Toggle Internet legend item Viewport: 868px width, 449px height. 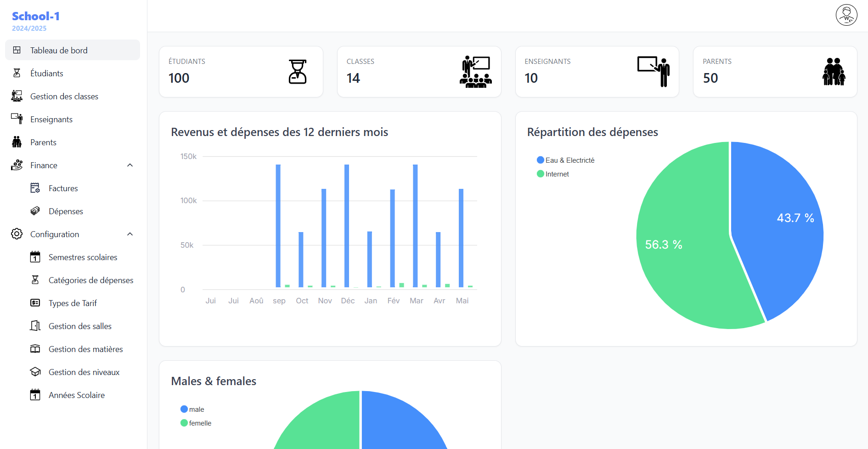pos(553,174)
